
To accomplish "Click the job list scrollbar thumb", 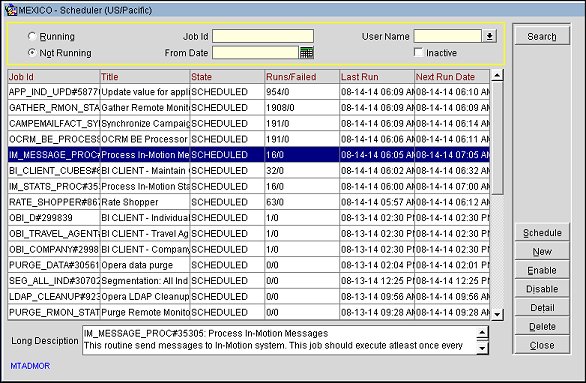I will tap(497, 138).
